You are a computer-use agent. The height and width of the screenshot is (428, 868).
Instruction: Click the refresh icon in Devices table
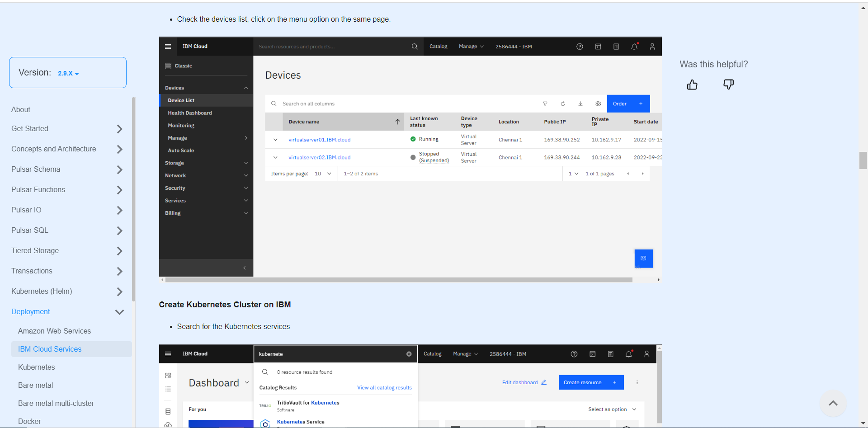pos(563,103)
